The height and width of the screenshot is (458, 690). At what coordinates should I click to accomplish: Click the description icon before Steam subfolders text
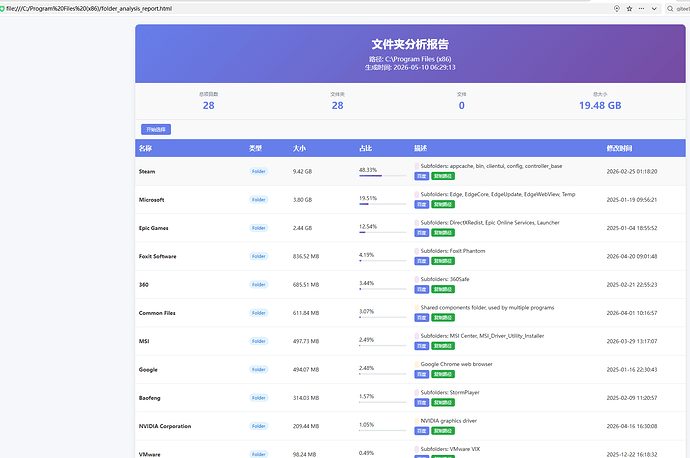pyautogui.click(x=417, y=166)
